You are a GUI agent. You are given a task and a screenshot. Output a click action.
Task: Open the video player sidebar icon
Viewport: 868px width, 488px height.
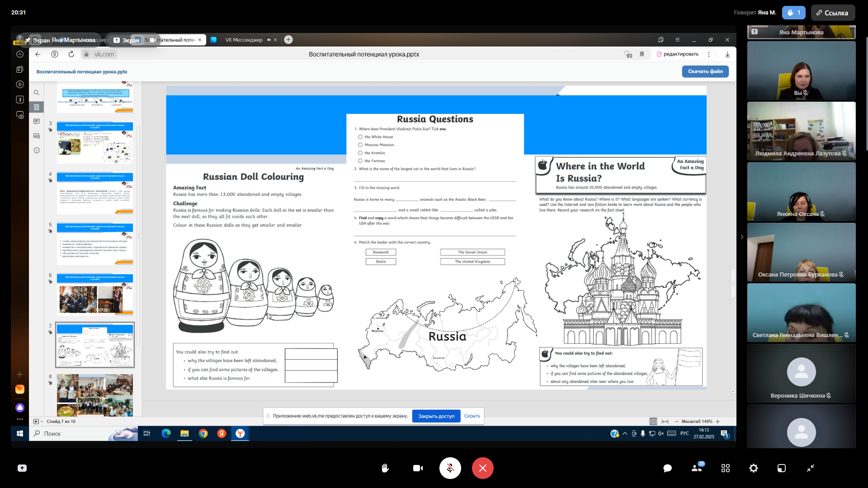point(20,84)
